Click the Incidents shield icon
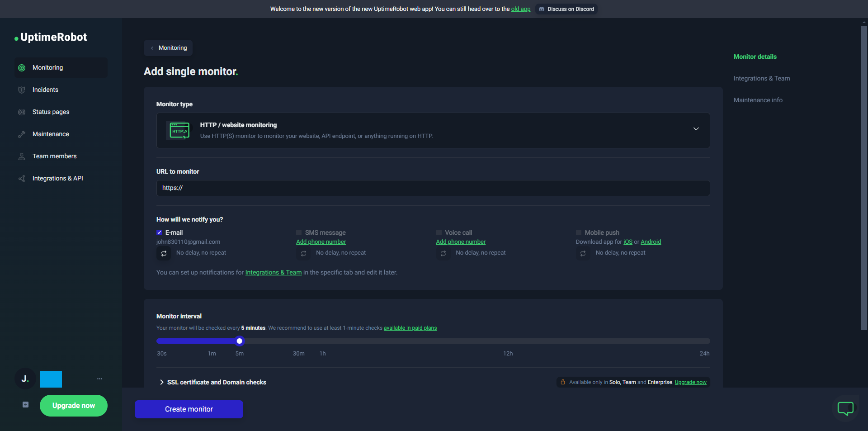The height and width of the screenshot is (431, 868). (22, 90)
